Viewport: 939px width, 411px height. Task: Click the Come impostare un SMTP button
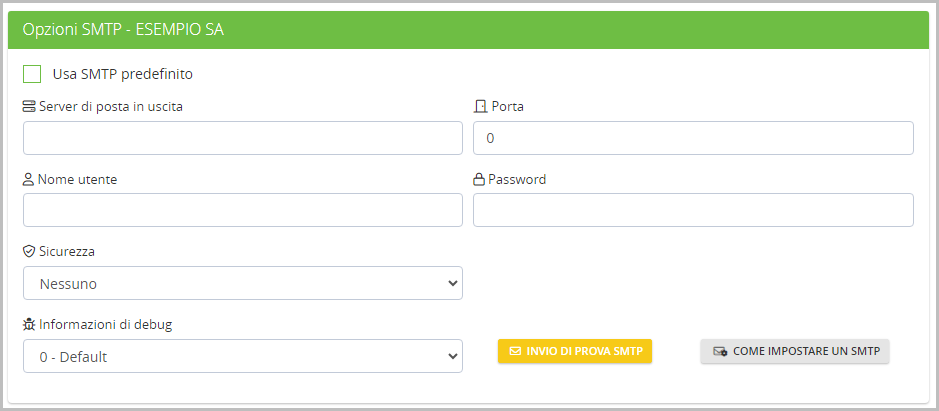point(795,351)
